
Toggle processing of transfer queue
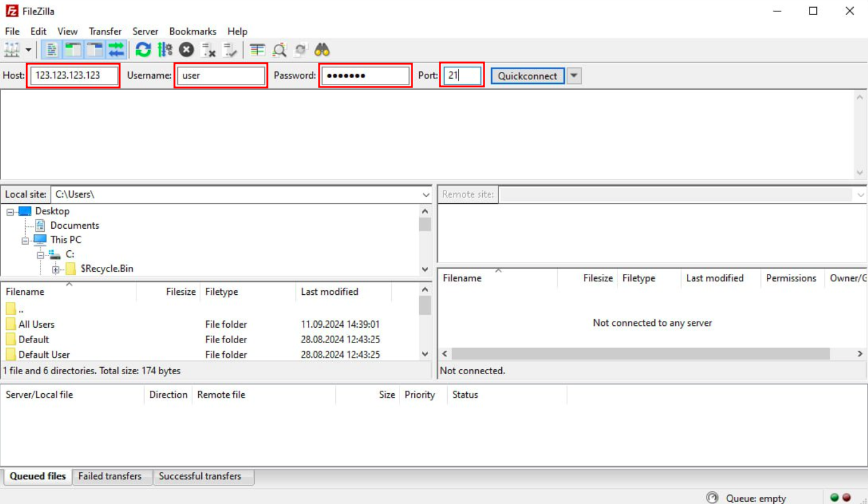click(165, 50)
